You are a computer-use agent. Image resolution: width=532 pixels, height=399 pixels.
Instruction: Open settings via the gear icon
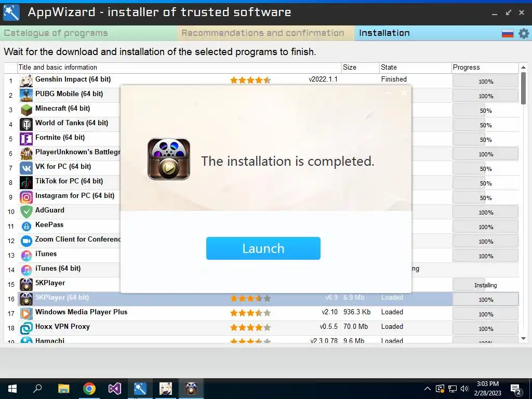(x=524, y=33)
